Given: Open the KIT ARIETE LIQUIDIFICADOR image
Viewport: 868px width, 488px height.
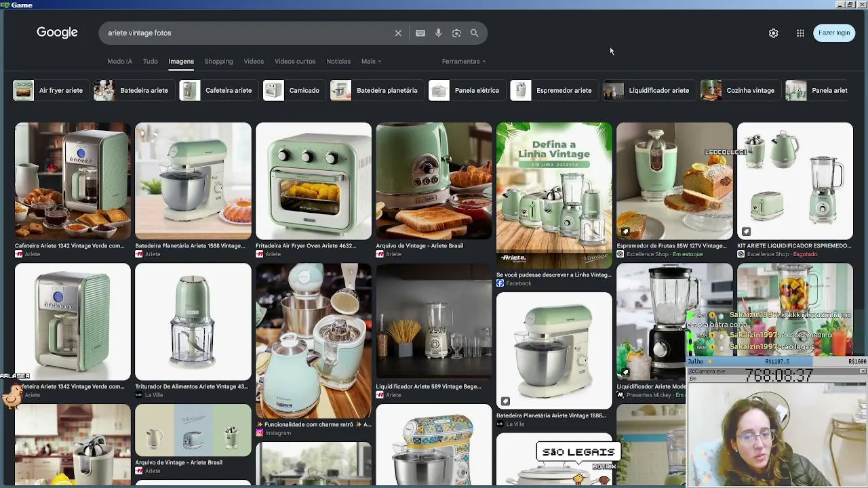Looking at the screenshot, I should point(795,181).
